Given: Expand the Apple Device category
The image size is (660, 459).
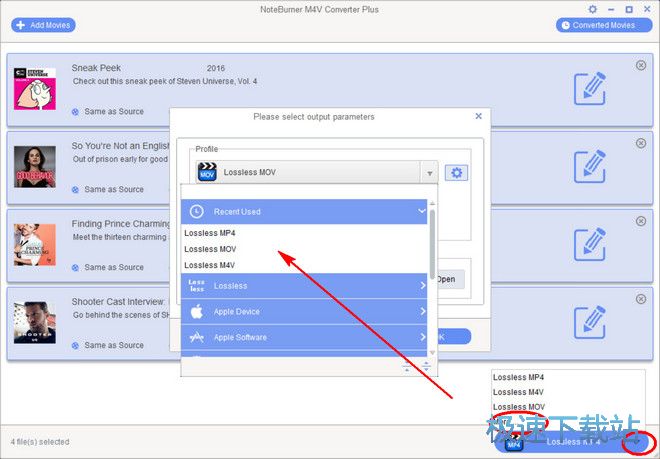Looking at the screenshot, I should tap(304, 312).
